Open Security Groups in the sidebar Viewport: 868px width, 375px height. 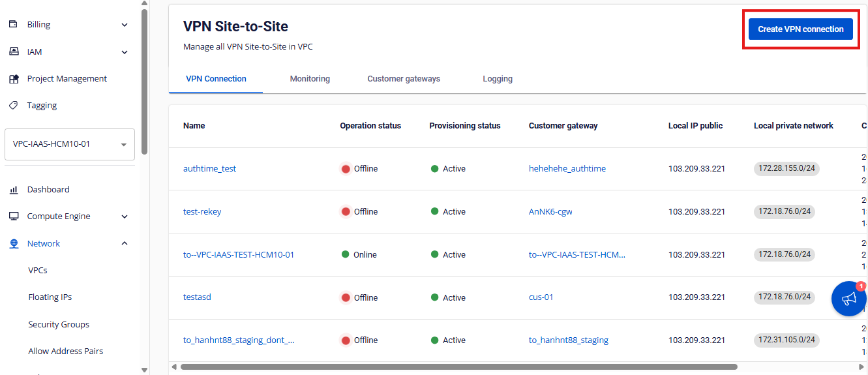click(x=59, y=325)
